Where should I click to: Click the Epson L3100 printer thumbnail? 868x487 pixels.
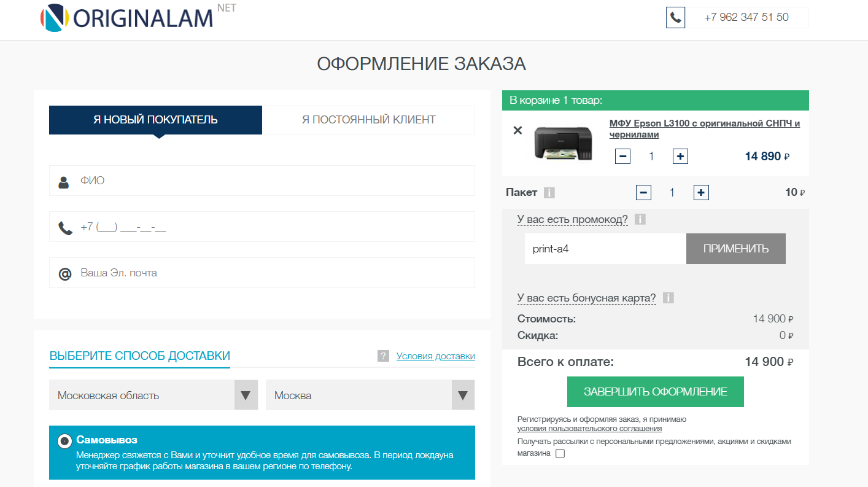pos(564,143)
